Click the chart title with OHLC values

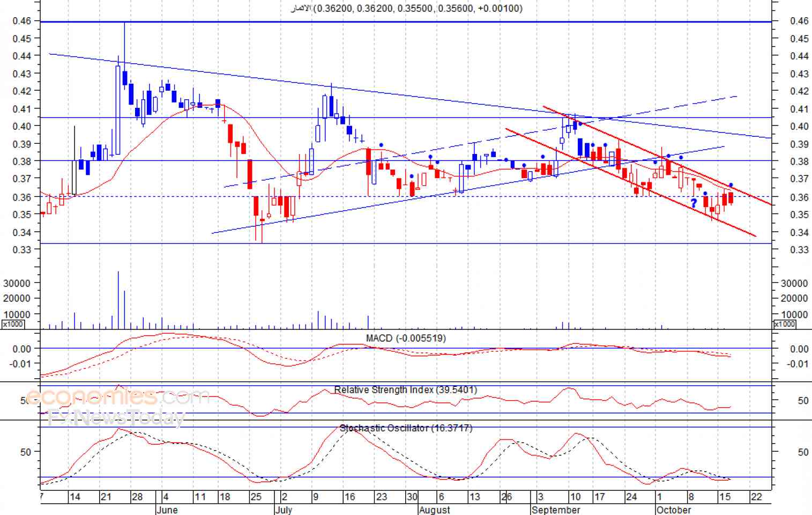(x=406, y=8)
